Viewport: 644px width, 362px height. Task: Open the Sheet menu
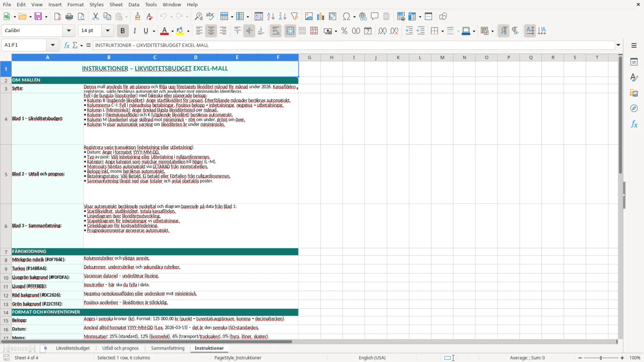click(x=116, y=4)
